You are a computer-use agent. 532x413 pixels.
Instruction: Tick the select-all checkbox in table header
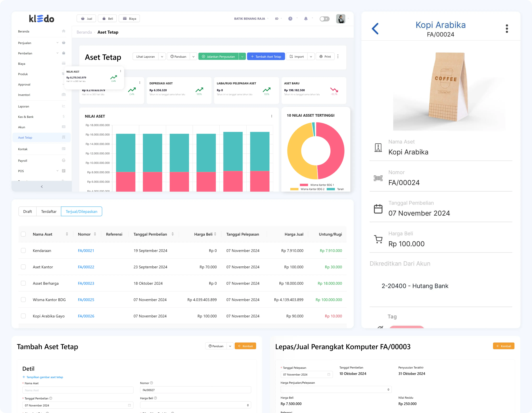coord(23,234)
